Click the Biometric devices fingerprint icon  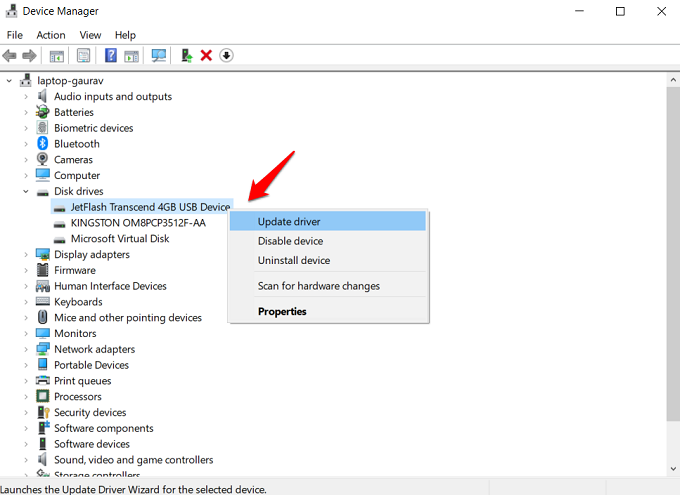(x=42, y=128)
